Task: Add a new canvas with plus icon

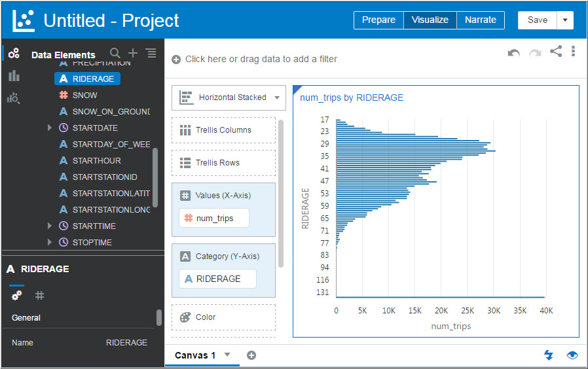Action: [251, 355]
